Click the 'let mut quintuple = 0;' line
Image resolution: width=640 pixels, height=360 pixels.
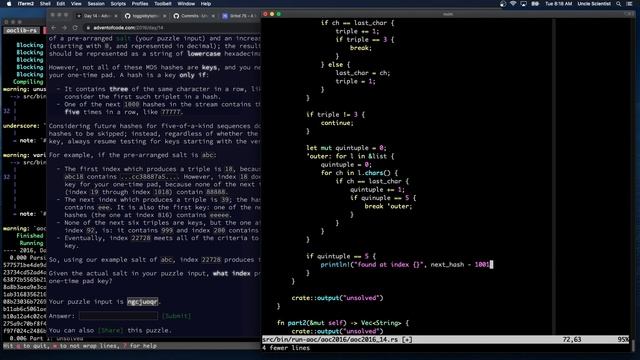click(346, 148)
